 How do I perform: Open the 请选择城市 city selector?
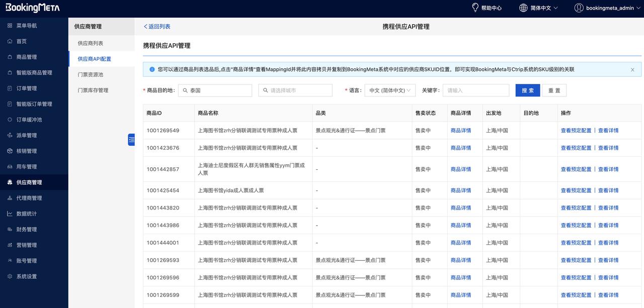pyautogui.click(x=295, y=90)
